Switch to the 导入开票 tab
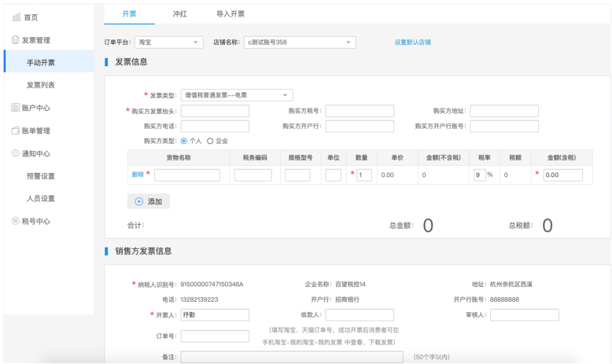 [230, 14]
